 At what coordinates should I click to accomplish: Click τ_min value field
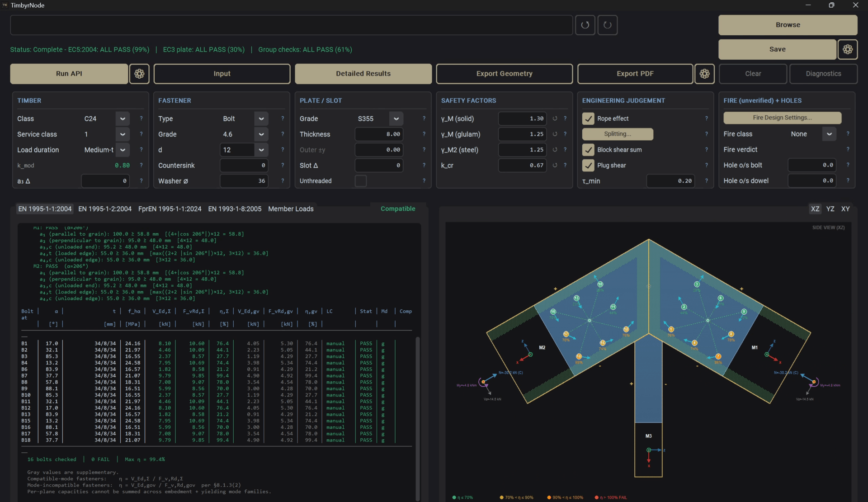click(670, 181)
